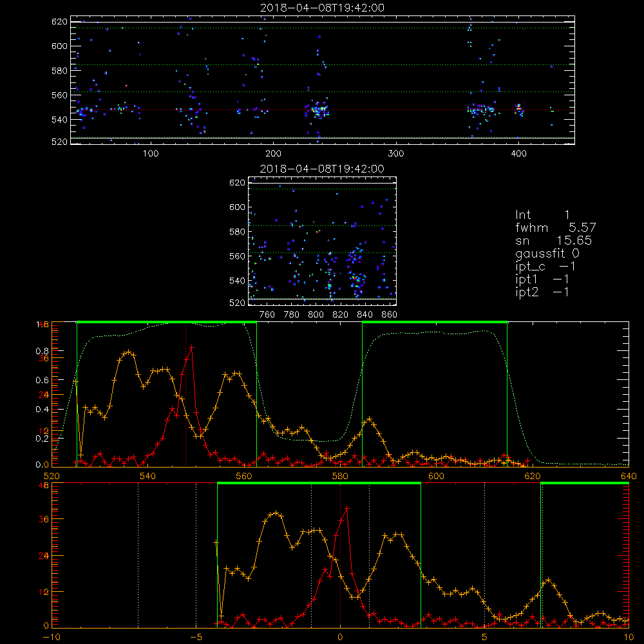Click x-axis label 840 on middle image
The width and height of the screenshot is (644, 644).
click(x=365, y=315)
